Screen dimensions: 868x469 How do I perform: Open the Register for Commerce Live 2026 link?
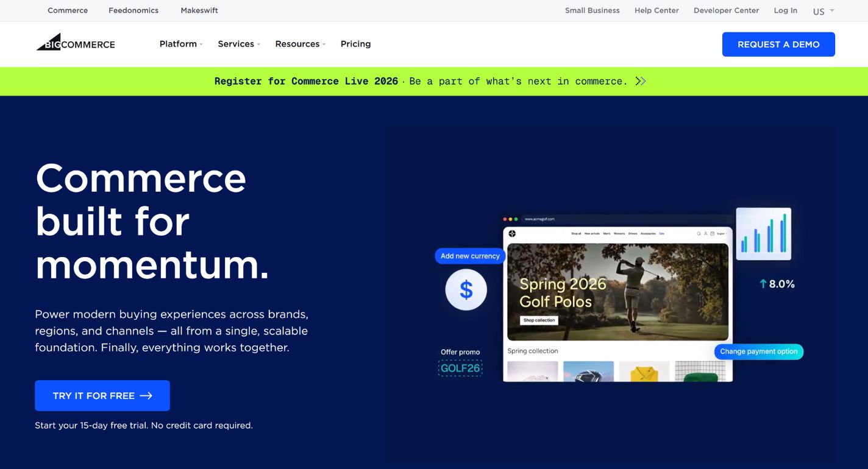(307, 80)
